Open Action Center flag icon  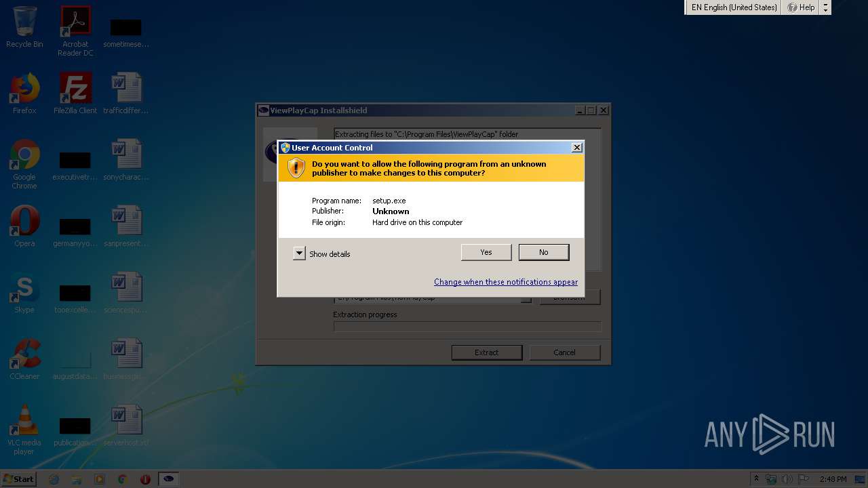pos(804,479)
